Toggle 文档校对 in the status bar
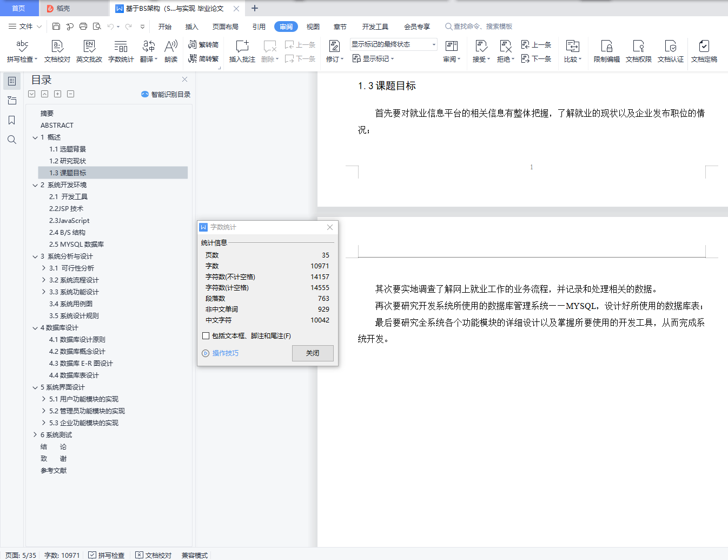The height and width of the screenshot is (560, 728). click(x=154, y=555)
